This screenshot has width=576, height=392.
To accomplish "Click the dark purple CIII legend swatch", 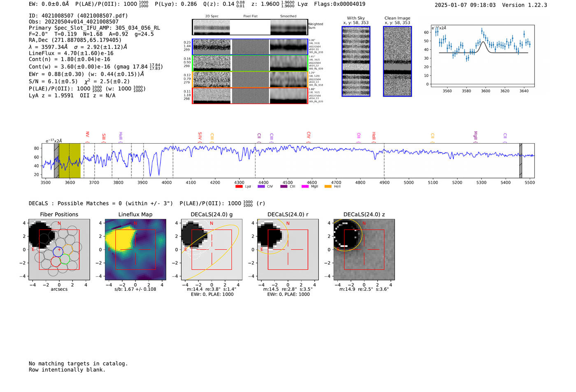I will (x=284, y=187).
